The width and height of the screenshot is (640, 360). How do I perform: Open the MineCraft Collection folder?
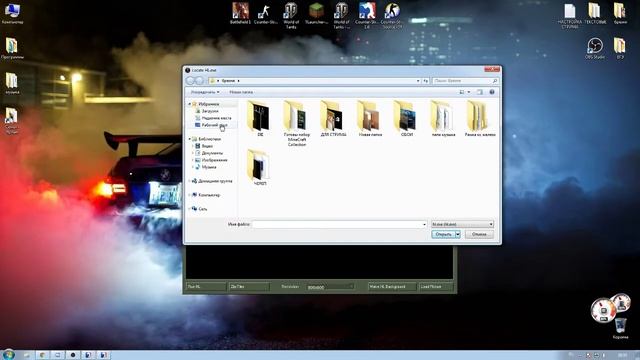click(x=297, y=123)
